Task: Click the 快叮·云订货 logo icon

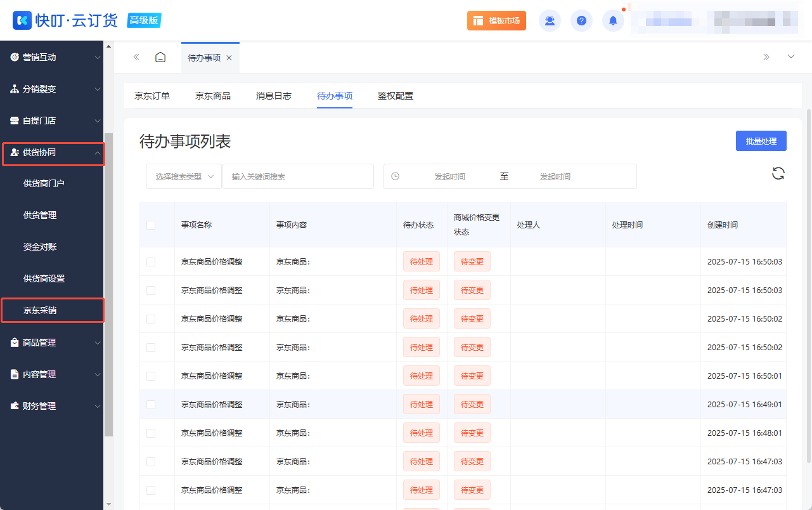Action: click(x=22, y=20)
